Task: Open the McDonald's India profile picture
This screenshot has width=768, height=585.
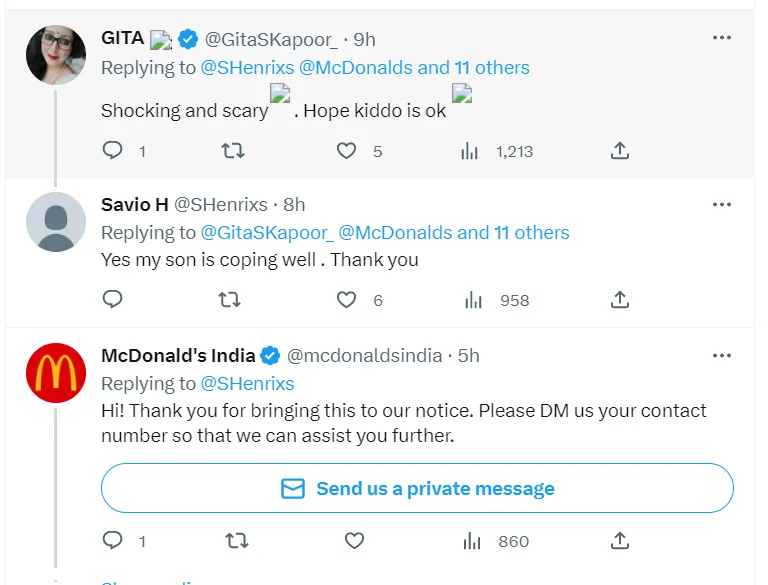Action: click(55, 373)
